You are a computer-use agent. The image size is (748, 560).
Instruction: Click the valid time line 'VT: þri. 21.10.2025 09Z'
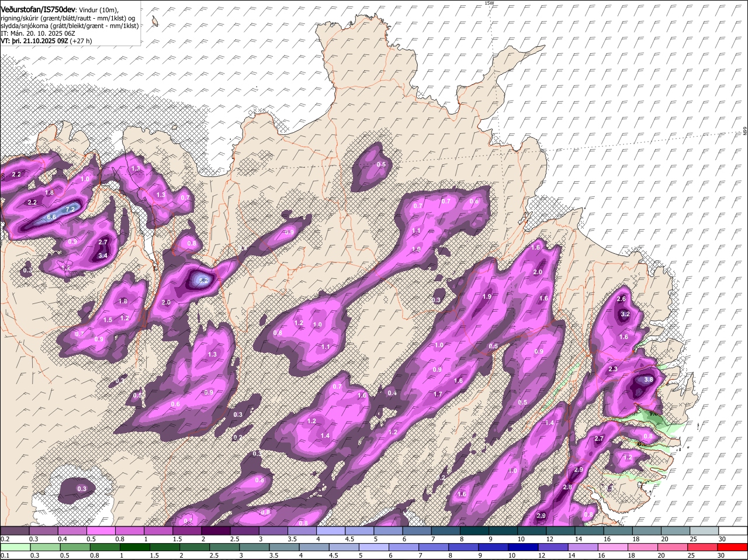tap(34, 41)
